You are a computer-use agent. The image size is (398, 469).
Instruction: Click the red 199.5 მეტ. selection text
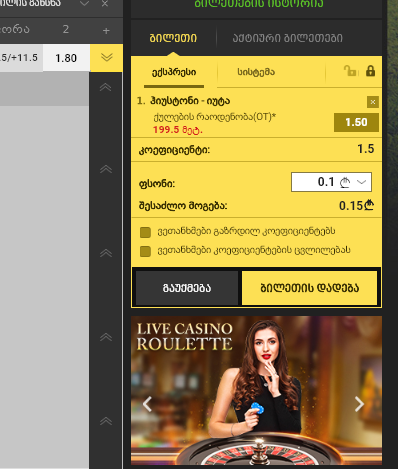coord(178,130)
